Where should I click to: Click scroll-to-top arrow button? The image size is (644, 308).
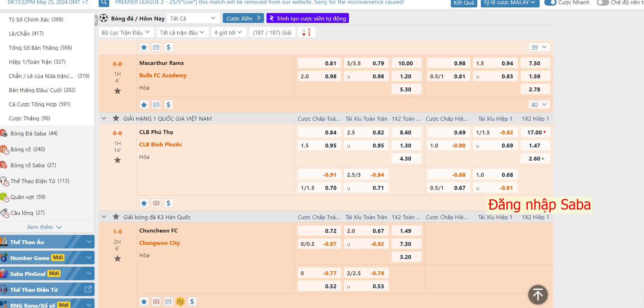click(x=538, y=295)
